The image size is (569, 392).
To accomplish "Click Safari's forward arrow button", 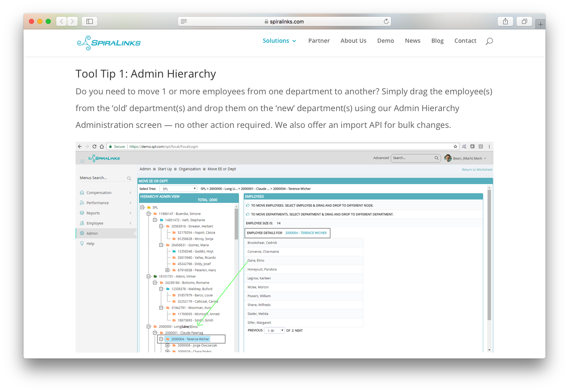I will 73,21.
